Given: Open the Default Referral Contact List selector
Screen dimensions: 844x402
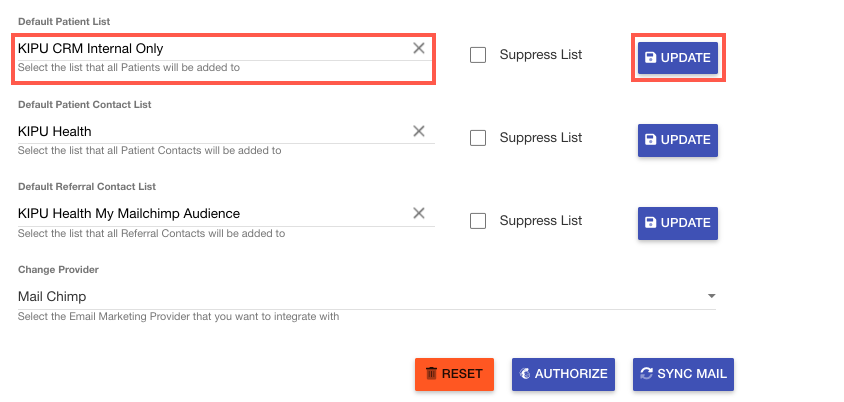Looking at the screenshot, I should [x=210, y=213].
